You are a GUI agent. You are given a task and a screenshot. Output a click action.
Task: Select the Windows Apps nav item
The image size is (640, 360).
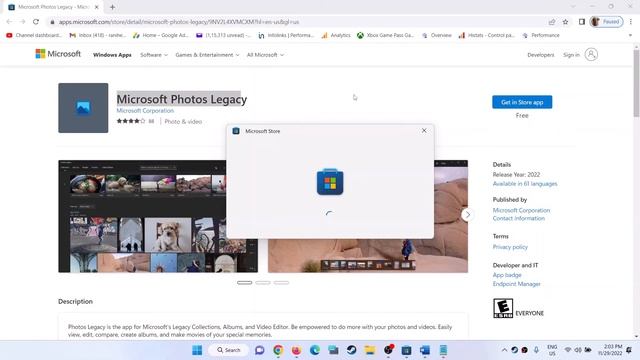click(112, 55)
